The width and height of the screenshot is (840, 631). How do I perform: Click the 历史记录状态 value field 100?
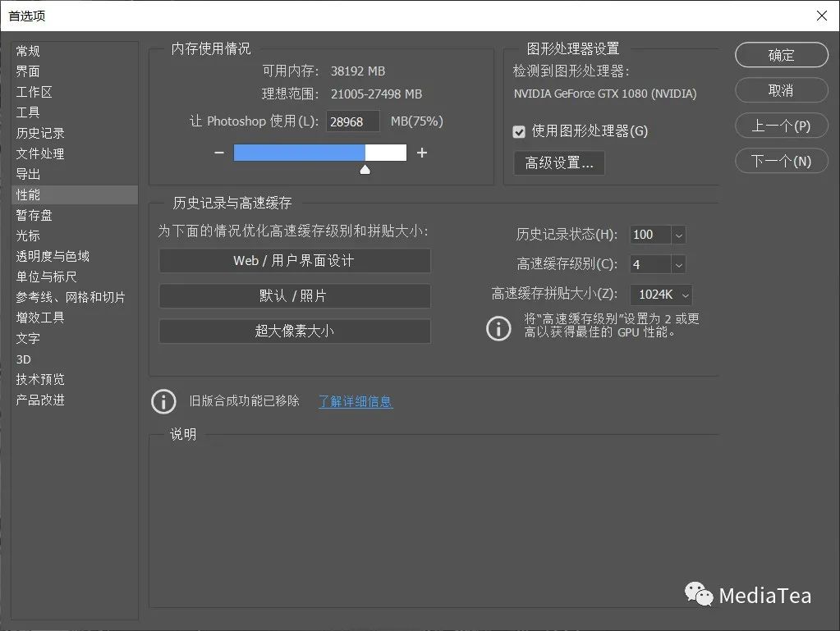[x=650, y=235]
